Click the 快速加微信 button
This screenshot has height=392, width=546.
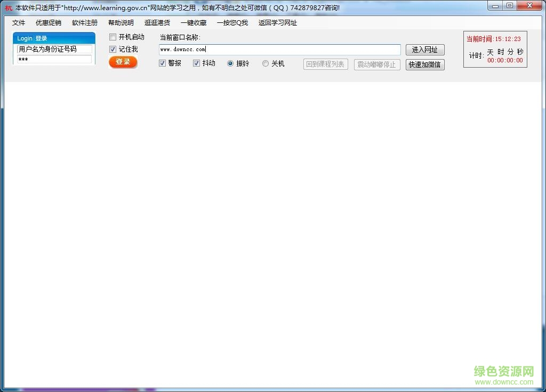click(x=425, y=65)
